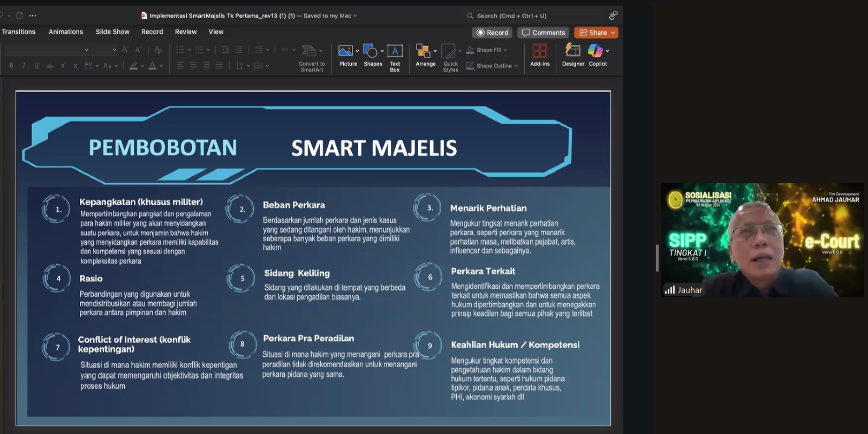Screen dimensions: 868x434
Task: Expand the font name dropdown
Action: pos(86,50)
